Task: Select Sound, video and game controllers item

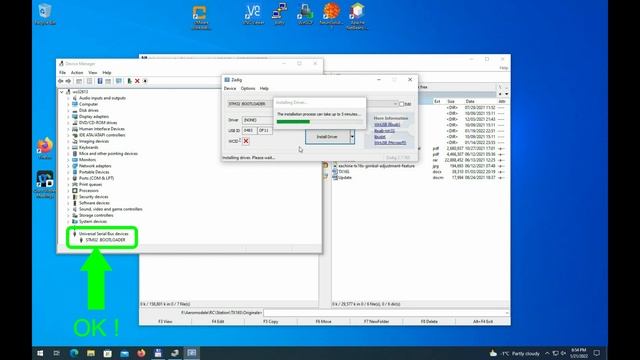Action: 111,209
